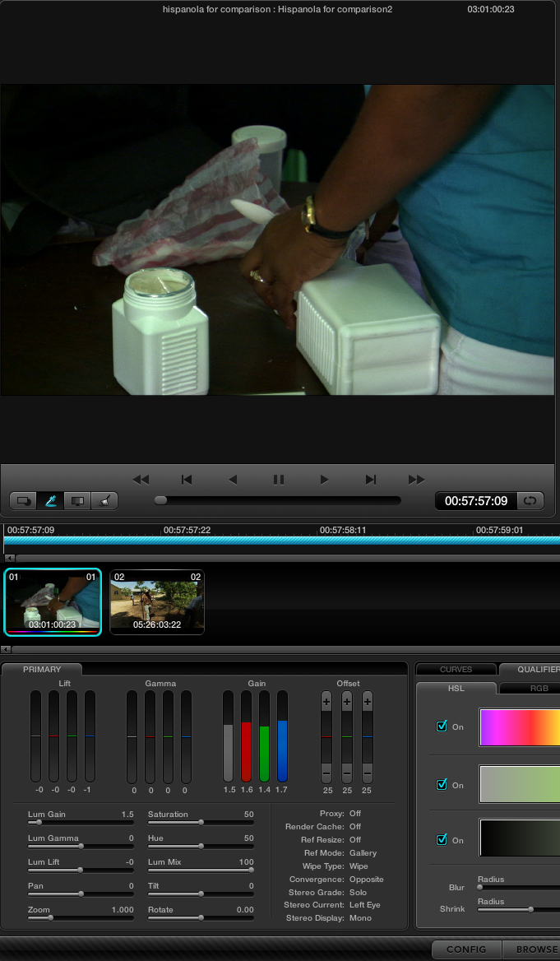This screenshot has height=961, width=560.
Task: Click the Saturation slider handle
Action: (x=201, y=822)
